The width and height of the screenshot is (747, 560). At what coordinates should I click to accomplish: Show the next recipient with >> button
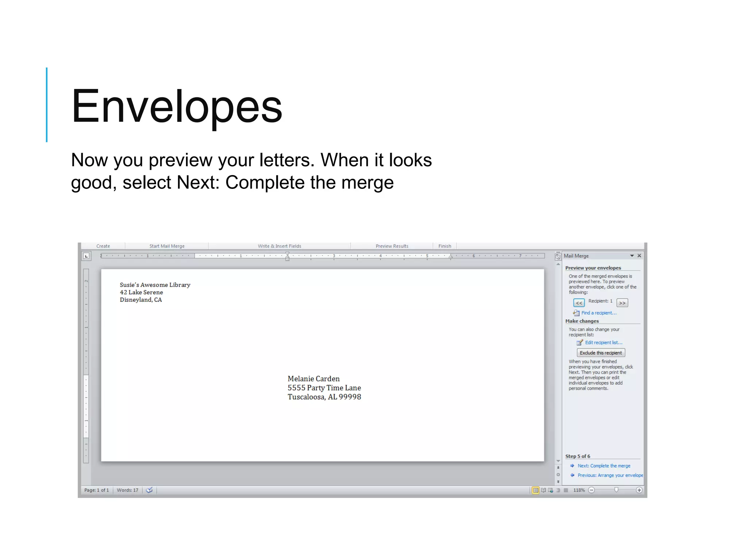pos(622,303)
